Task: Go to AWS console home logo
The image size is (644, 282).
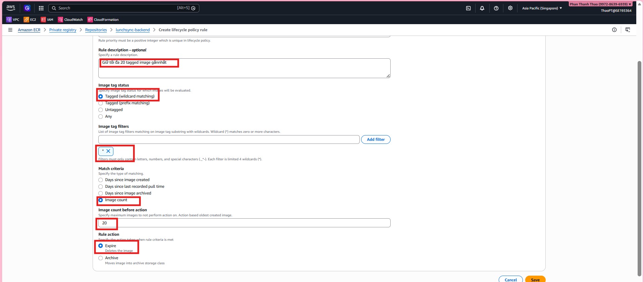Action: coord(11,8)
